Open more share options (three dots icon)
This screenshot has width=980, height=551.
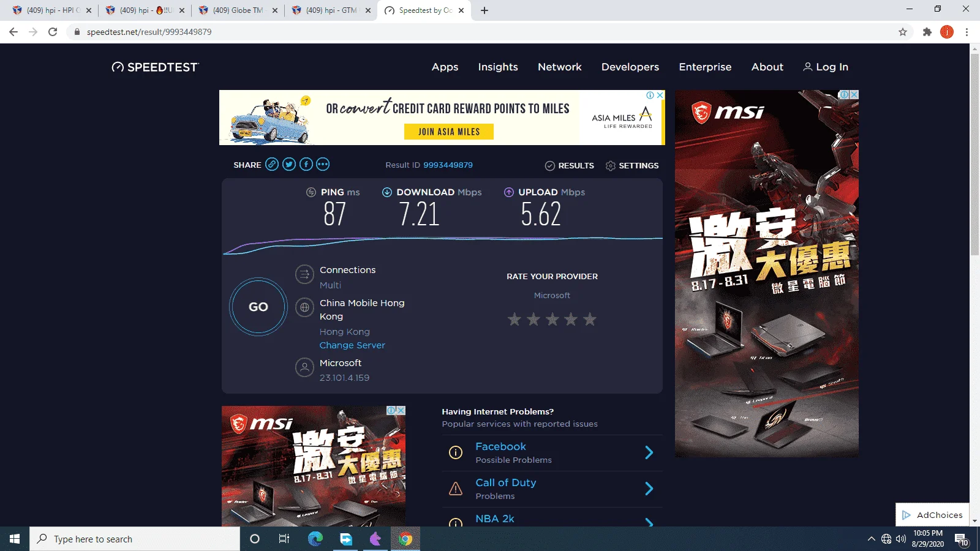pyautogui.click(x=323, y=164)
